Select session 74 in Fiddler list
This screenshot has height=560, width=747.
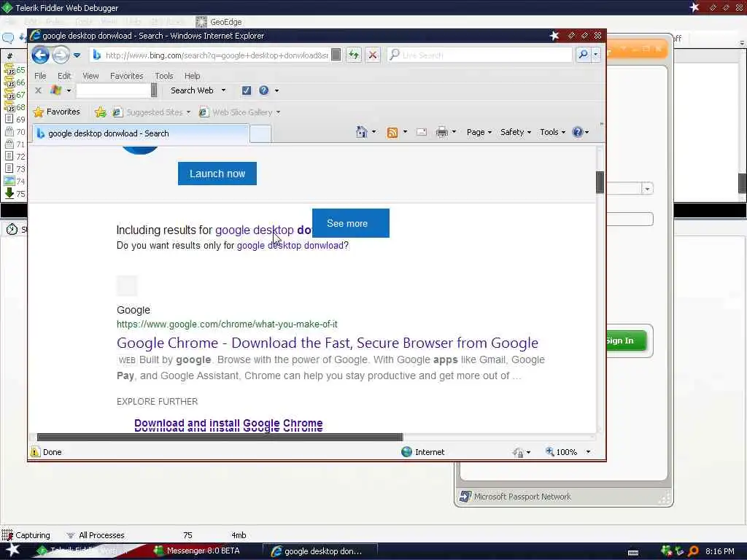[15, 182]
